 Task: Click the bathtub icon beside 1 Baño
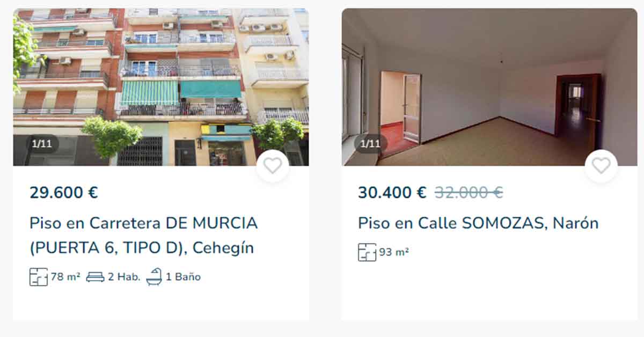pos(154,277)
